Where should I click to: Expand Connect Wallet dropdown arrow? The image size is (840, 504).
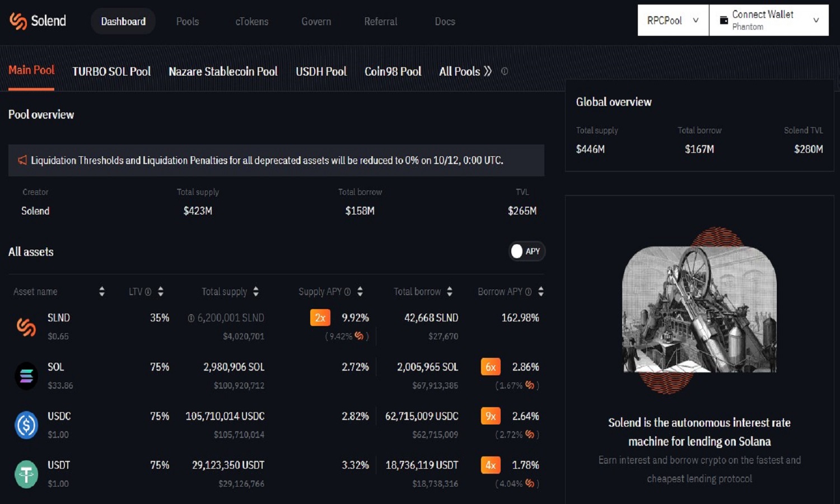(x=816, y=20)
